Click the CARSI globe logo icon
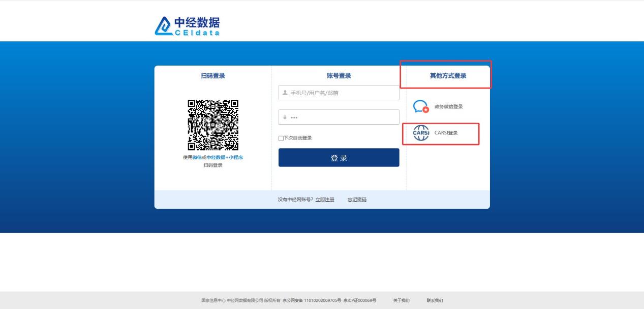The image size is (644, 309). pos(421,133)
